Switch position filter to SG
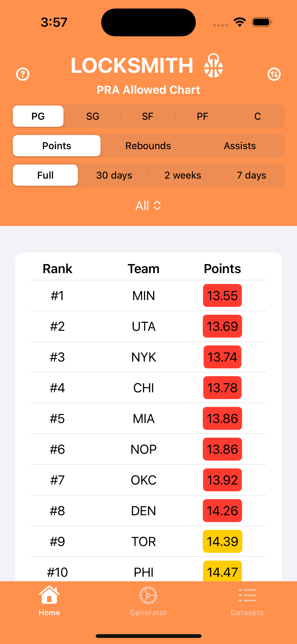297x644 pixels. click(93, 116)
